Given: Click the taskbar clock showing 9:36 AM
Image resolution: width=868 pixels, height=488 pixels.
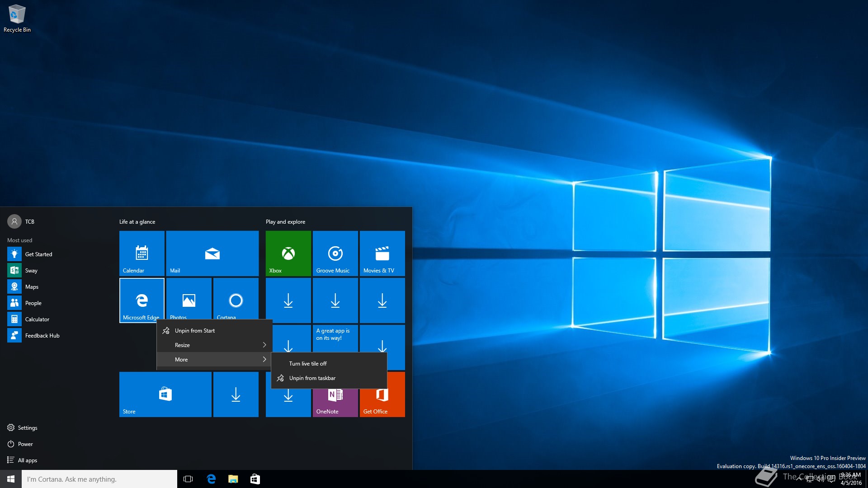Looking at the screenshot, I should pyautogui.click(x=851, y=479).
